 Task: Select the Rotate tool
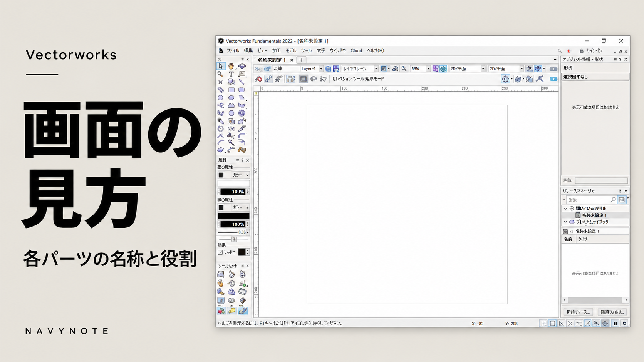tap(220, 129)
